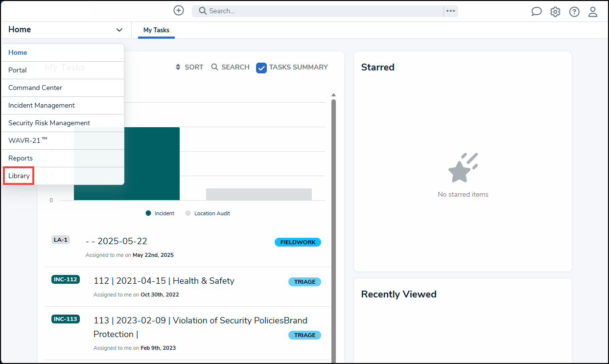The height and width of the screenshot is (364, 609).
Task: Open the LA-1 task badge
Action: 61,240
